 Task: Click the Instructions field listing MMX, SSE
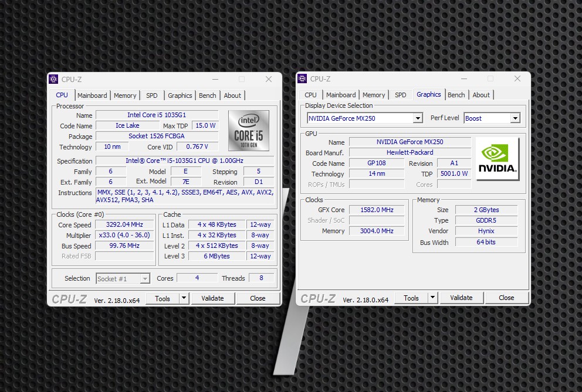[x=185, y=196]
